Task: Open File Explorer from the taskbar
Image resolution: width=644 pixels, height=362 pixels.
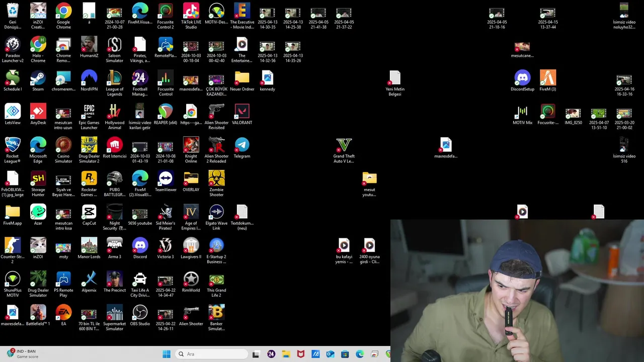Action: 286,354
